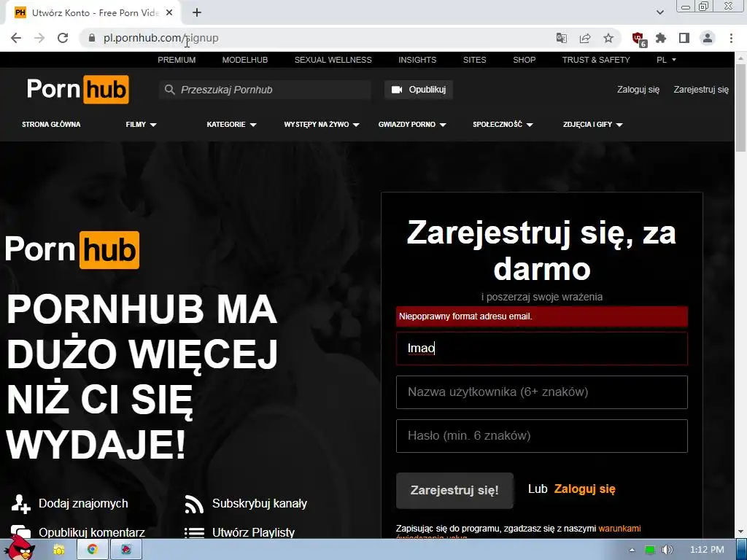Expand the ZDJĘCIA I GIFY menu
The image size is (747, 560).
(x=592, y=124)
